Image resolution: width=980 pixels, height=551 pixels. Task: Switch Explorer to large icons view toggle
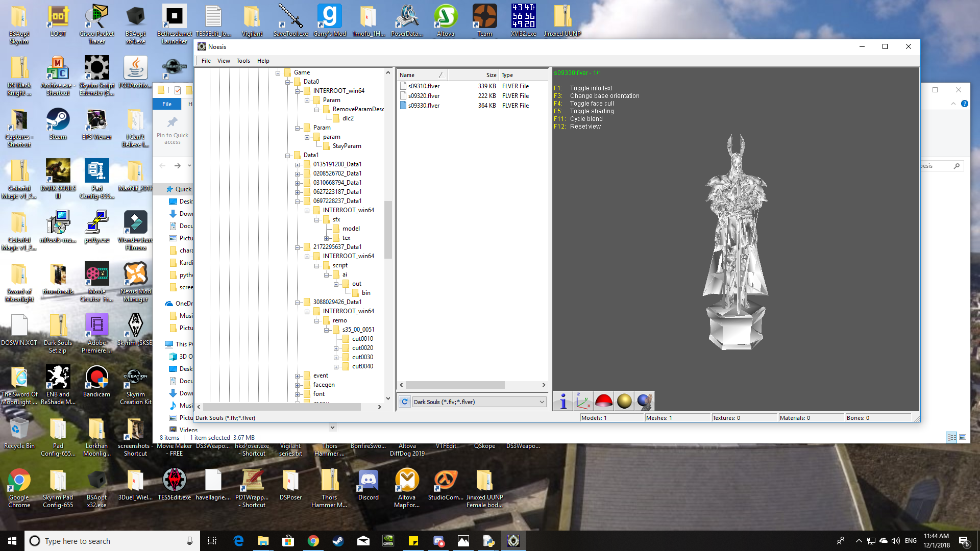[963, 437]
